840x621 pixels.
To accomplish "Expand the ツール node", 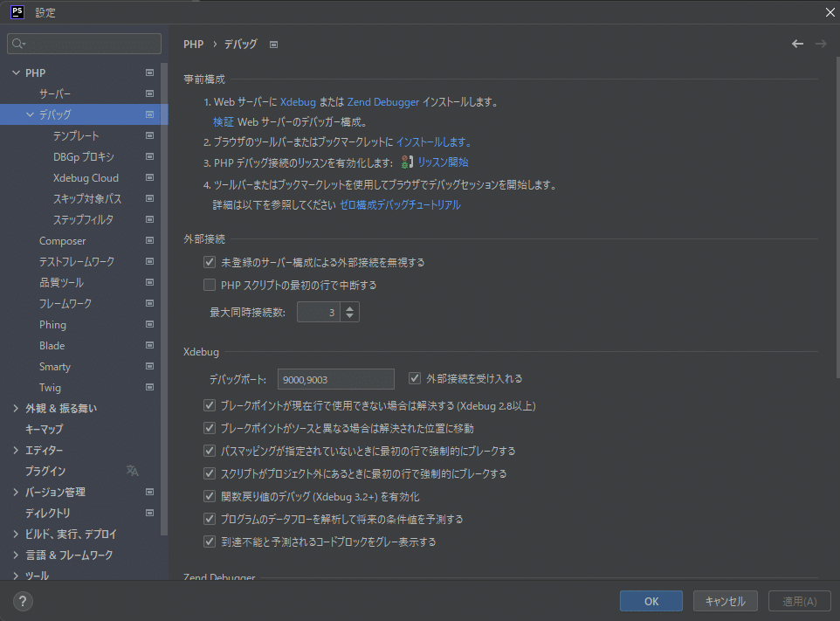I will tap(16, 576).
